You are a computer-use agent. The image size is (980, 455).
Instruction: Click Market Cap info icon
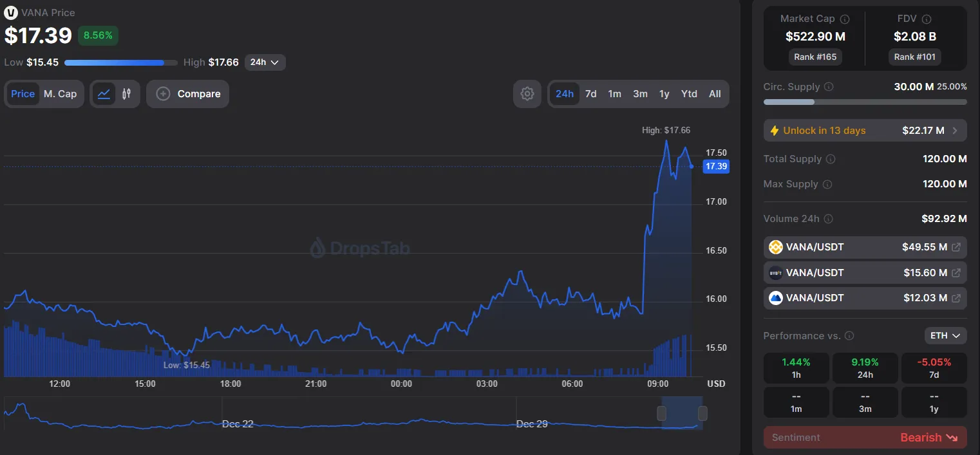point(845,19)
